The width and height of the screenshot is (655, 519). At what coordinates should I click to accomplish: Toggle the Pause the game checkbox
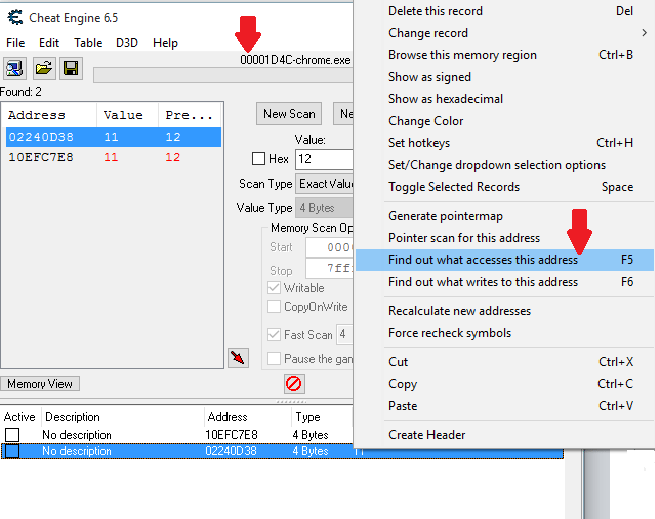point(274,359)
